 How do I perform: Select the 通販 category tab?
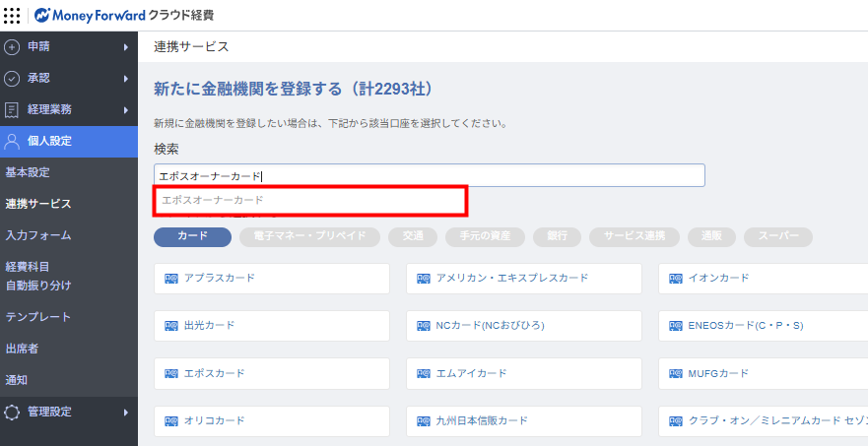(x=712, y=237)
